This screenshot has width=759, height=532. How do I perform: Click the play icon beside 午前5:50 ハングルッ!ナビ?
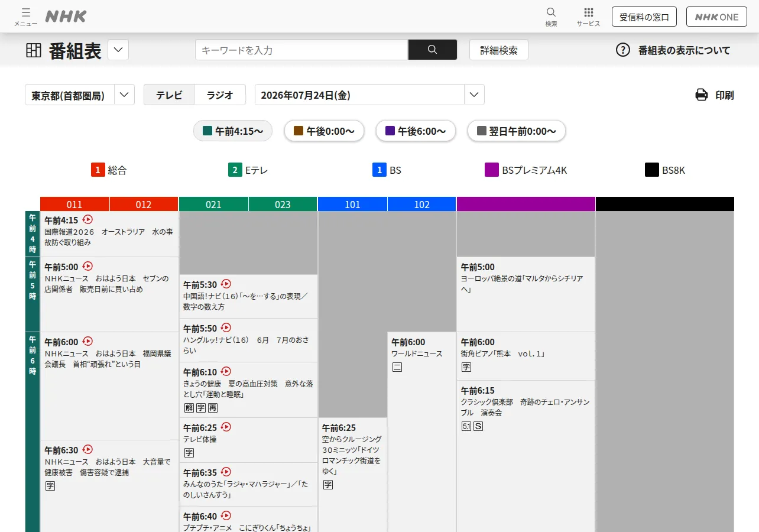(x=226, y=327)
